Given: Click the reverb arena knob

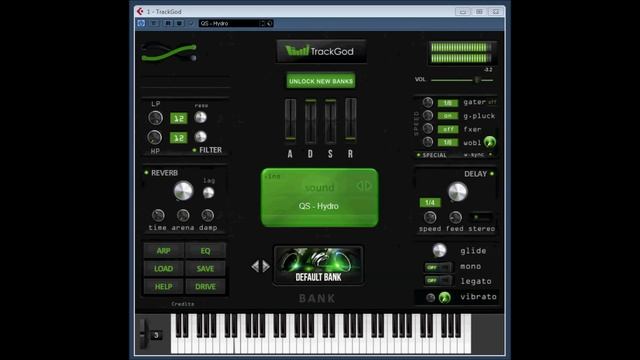Looking at the screenshot, I should click(x=183, y=215).
